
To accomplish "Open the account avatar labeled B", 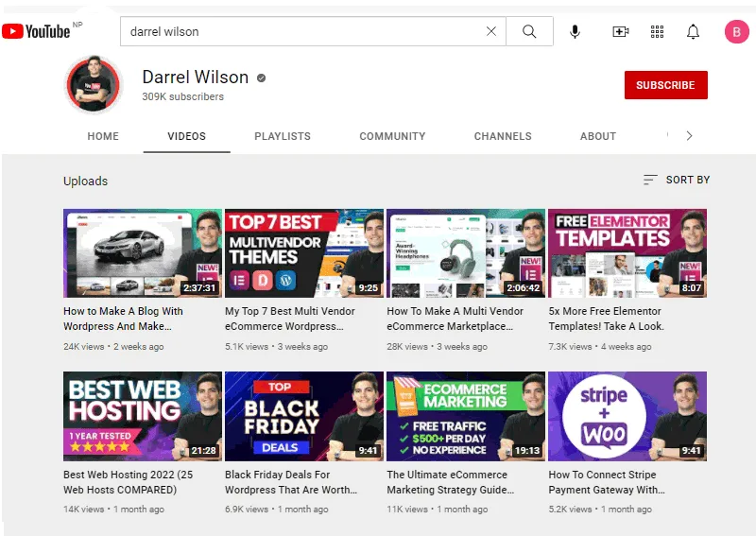I will tap(737, 32).
